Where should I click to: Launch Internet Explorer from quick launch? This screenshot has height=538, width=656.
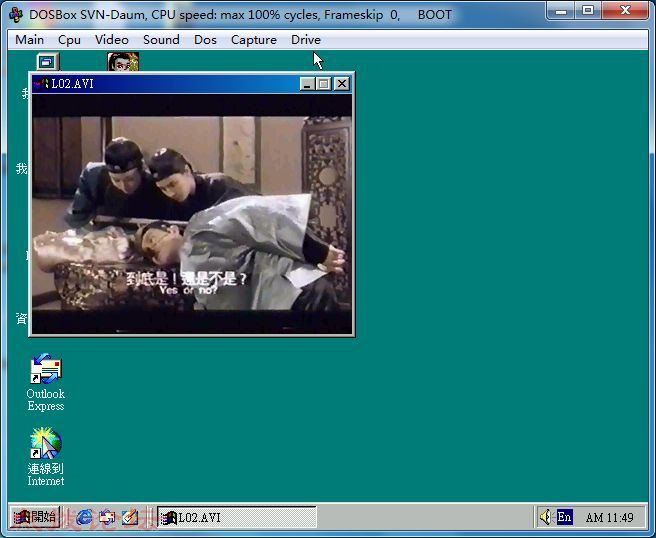tap(84, 518)
